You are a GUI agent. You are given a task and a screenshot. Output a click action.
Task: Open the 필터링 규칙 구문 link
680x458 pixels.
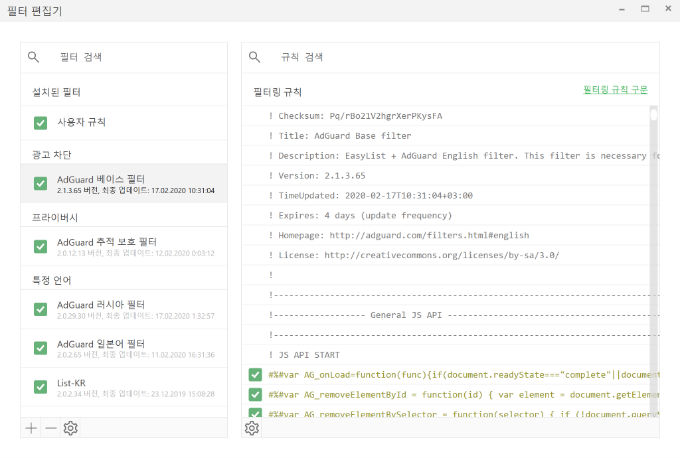click(615, 90)
